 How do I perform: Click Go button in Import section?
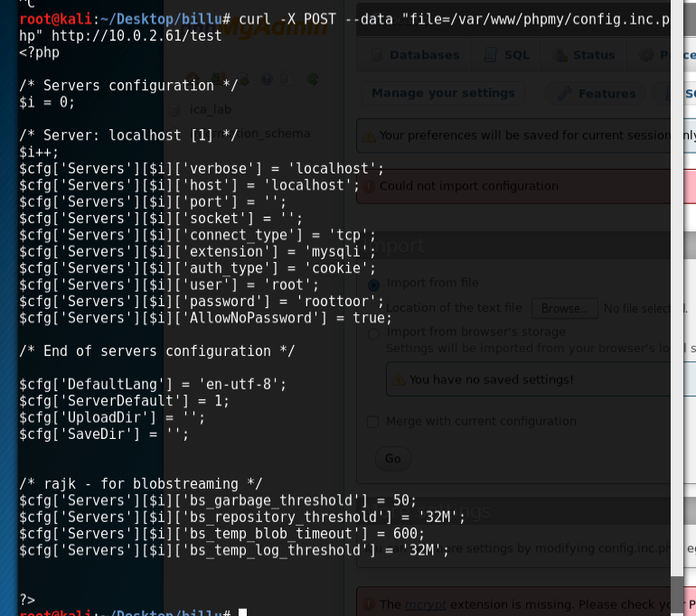(x=393, y=459)
